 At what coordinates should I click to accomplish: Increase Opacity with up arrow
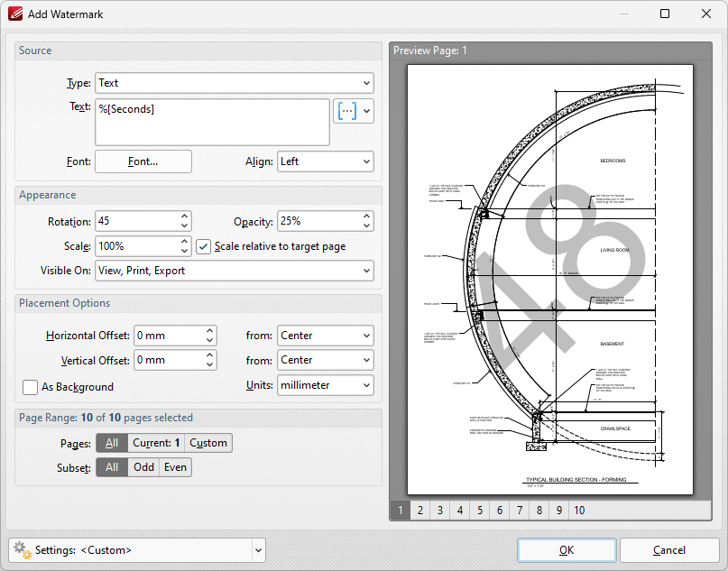367,216
